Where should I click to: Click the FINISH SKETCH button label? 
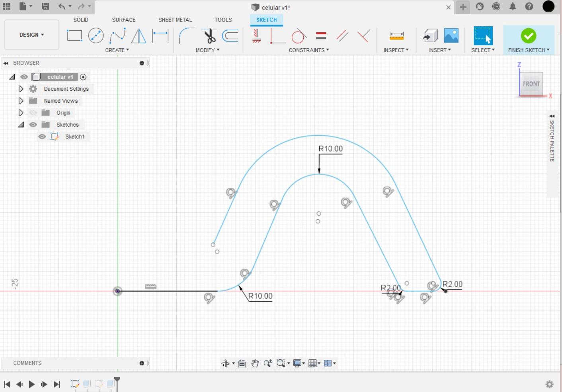529,50
